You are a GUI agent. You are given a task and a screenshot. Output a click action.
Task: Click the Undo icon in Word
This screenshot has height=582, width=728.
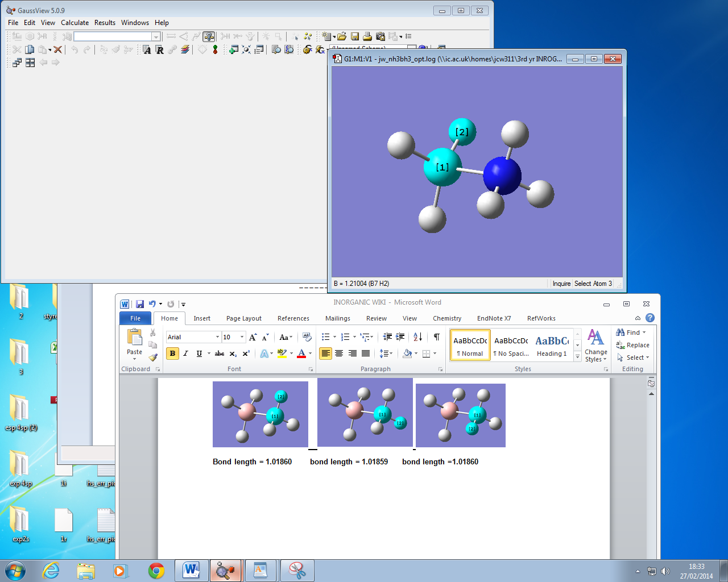click(x=152, y=304)
